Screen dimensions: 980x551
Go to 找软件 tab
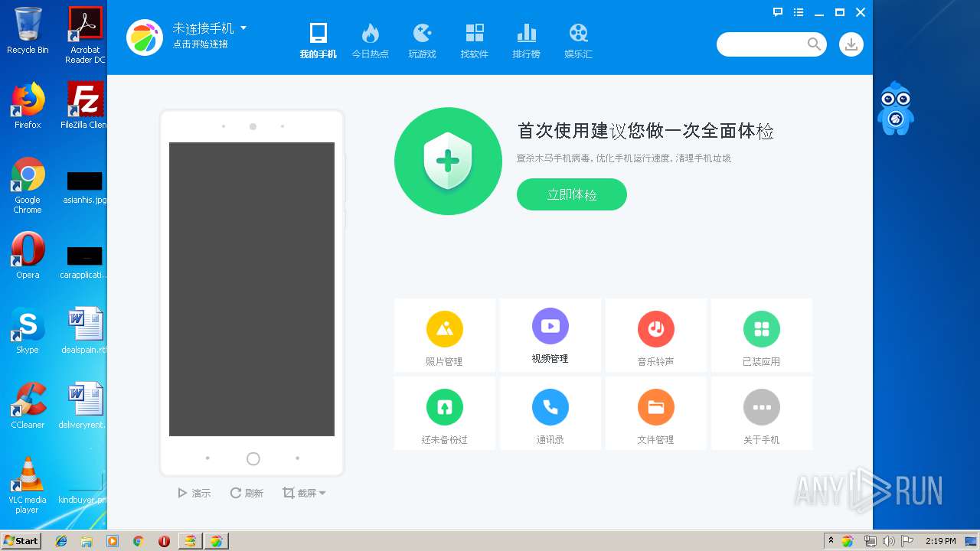click(474, 41)
